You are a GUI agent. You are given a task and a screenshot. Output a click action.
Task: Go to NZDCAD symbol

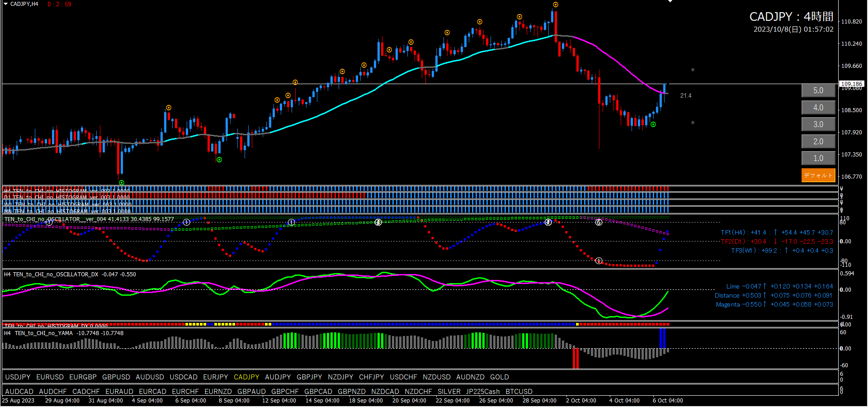tap(385, 392)
